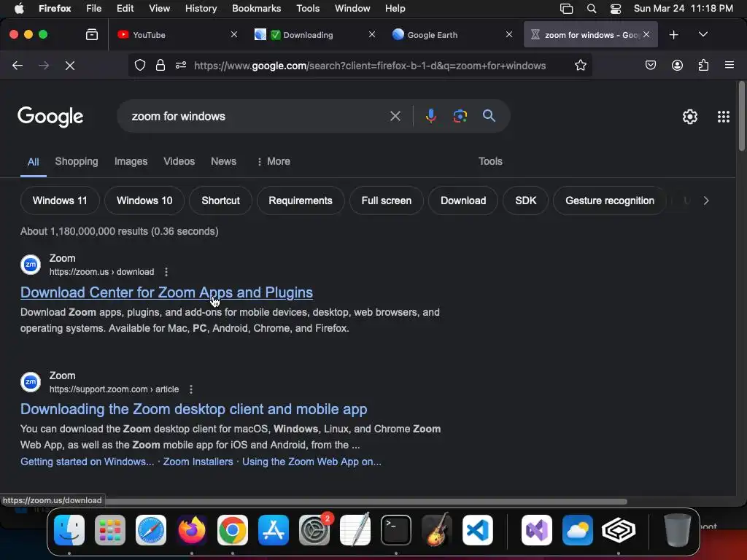Open options for zoom.us download result
Screen dimensions: 747x560
[x=166, y=272]
